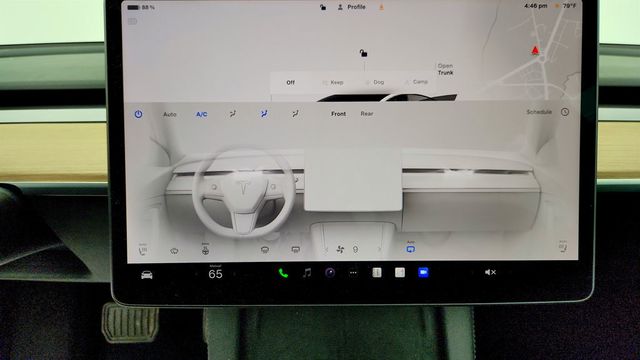Open the climate Schedule option
This screenshot has height=360, width=640.
[539, 112]
